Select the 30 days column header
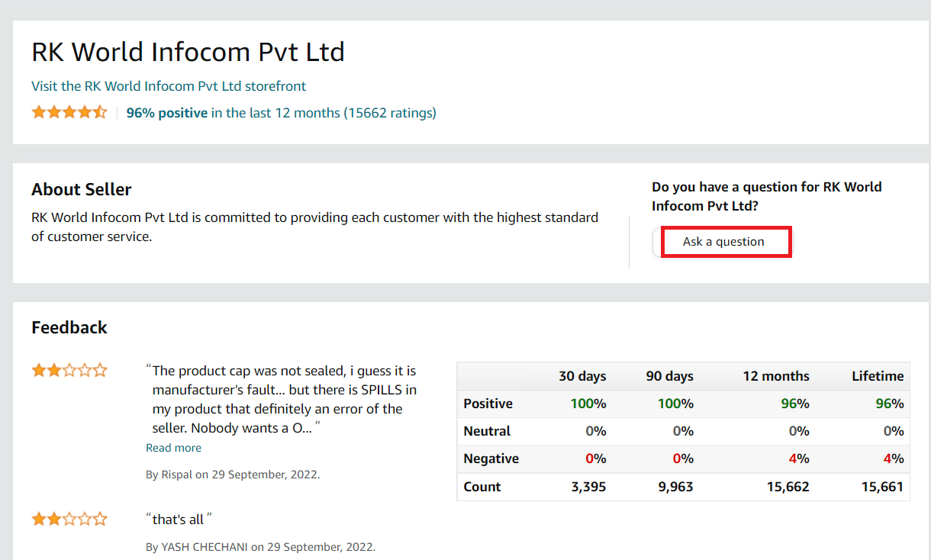This screenshot has height=560, width=931. (x=582, y=376)
